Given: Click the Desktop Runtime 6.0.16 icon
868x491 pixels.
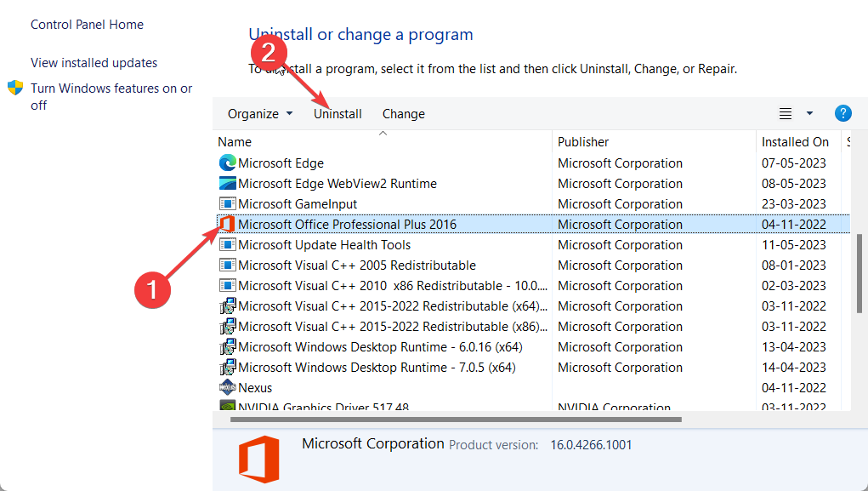Looking at the screenshot, I should [x=228, y=347].
